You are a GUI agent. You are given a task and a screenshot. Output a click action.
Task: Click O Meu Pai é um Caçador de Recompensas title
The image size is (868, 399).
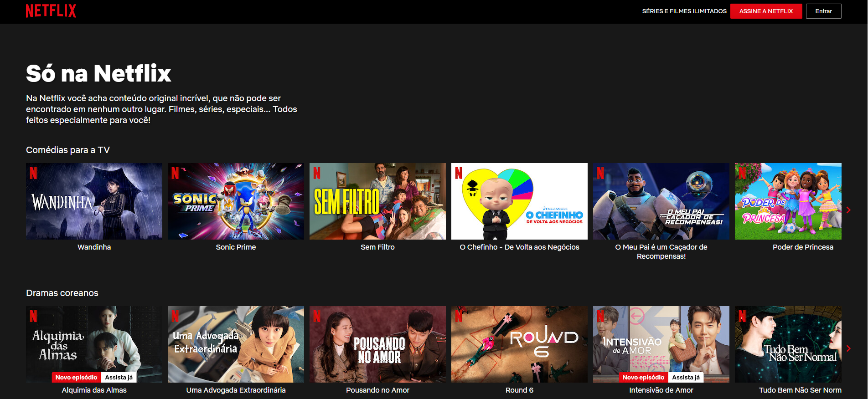point(661,251)
